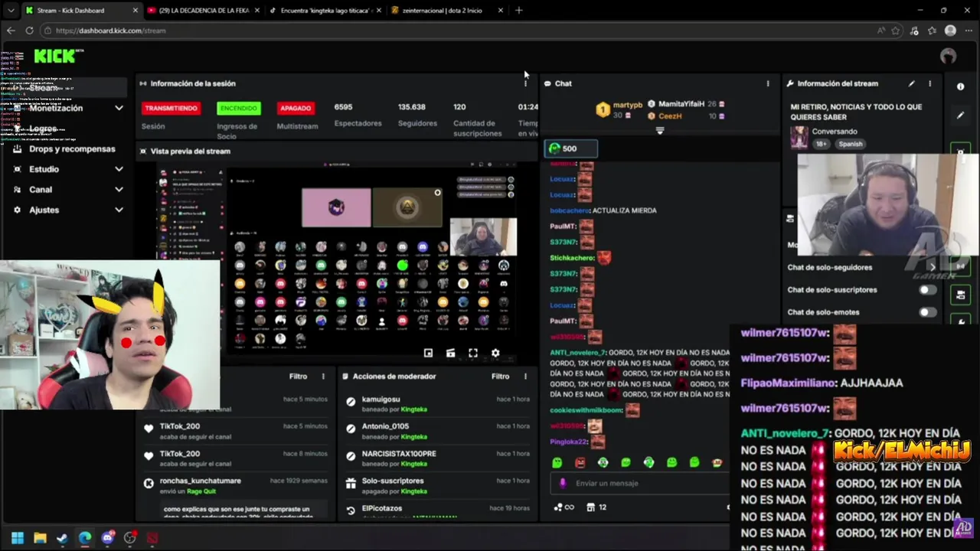Pick the red angry emote below chat

tap(580, 462)
